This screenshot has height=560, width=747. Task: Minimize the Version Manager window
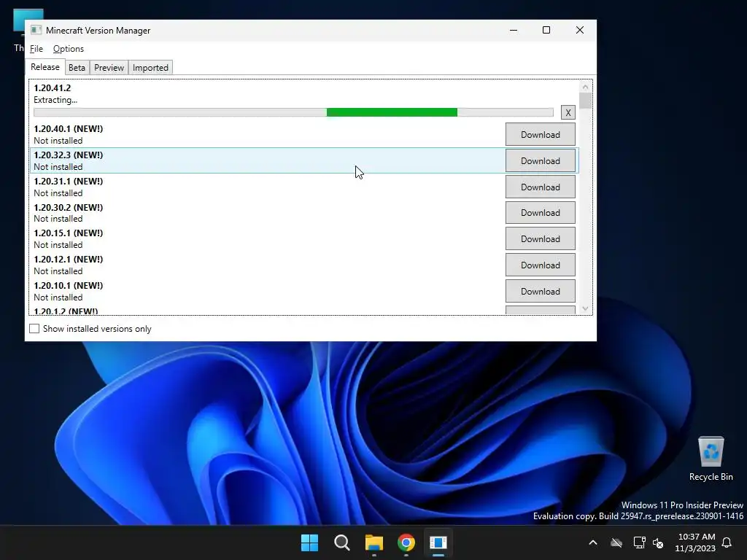514,30
